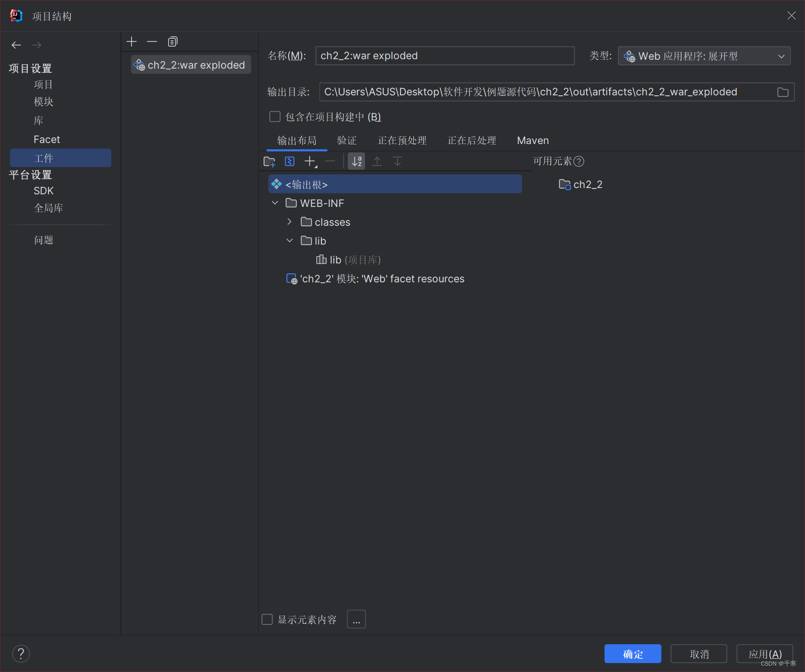This screenshot has width=805, height=672.
Task: Switch to the Maven tab
Action: pyautogui.click(x=533, y=140)
